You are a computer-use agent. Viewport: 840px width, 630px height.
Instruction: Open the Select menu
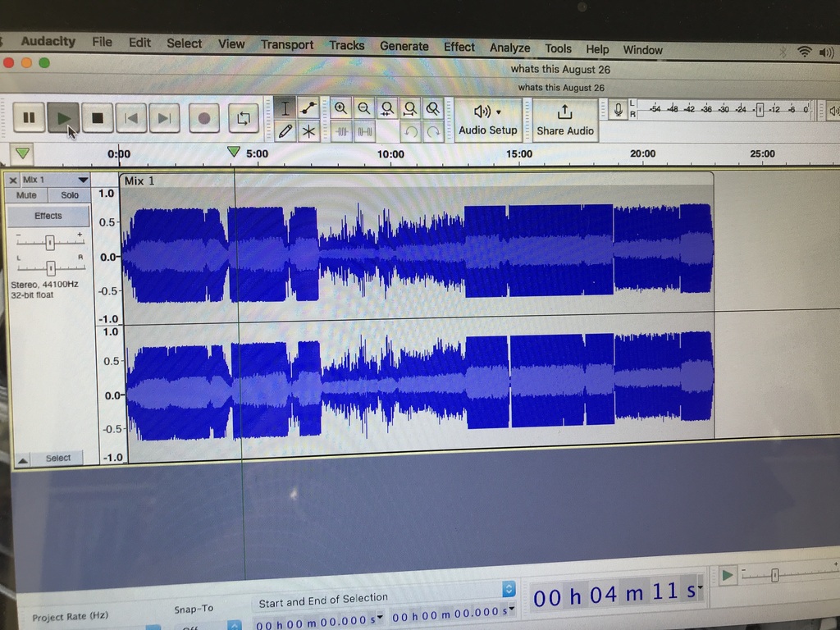point(184,43)
